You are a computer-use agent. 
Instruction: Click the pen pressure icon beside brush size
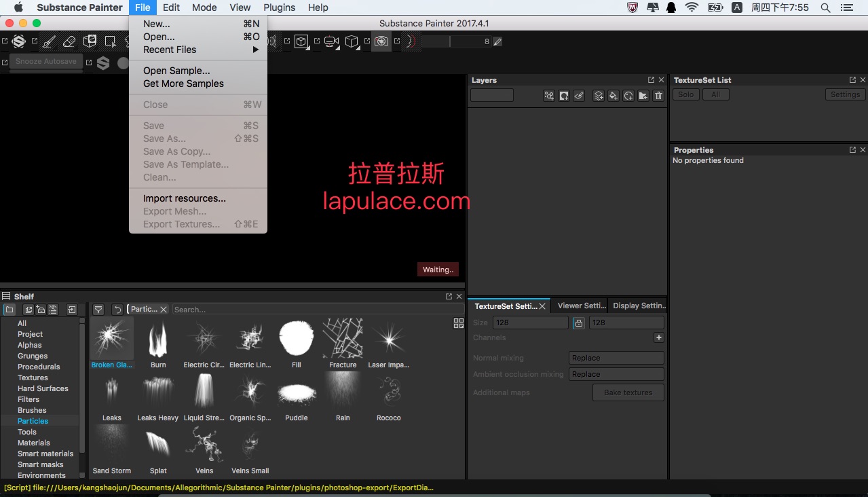498,41
